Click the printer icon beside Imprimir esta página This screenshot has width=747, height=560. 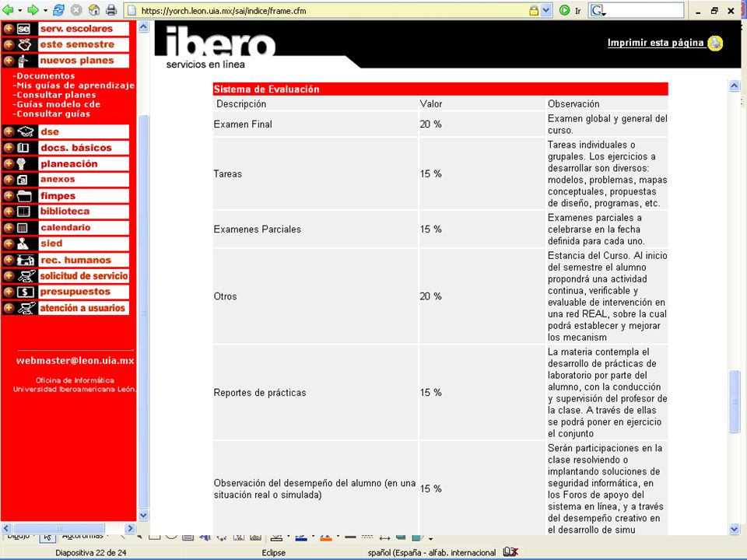715,44
